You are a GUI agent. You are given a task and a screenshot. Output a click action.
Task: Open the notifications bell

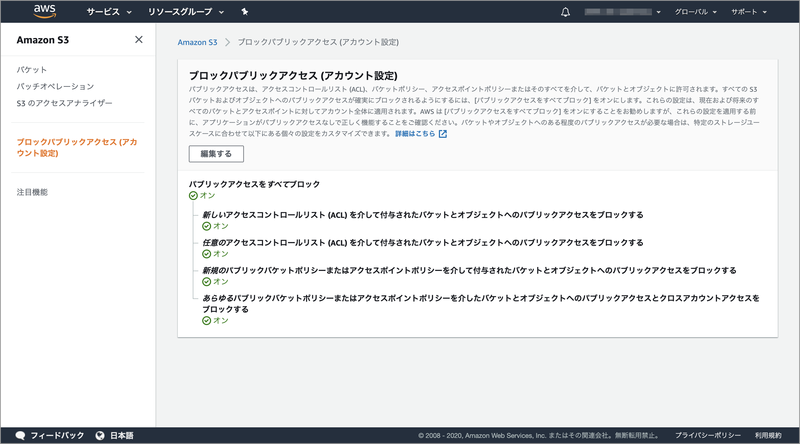pyautogui.click(x=565, y=12)
